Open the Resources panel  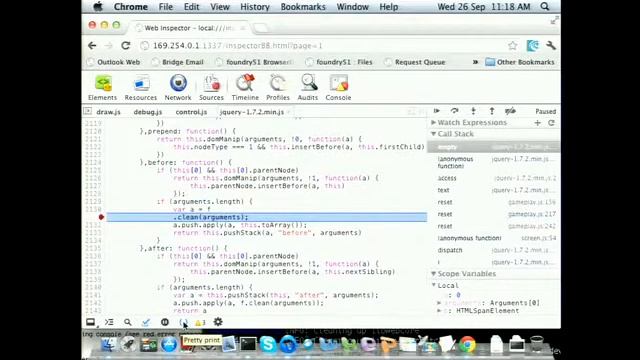[x=140, y=87]
